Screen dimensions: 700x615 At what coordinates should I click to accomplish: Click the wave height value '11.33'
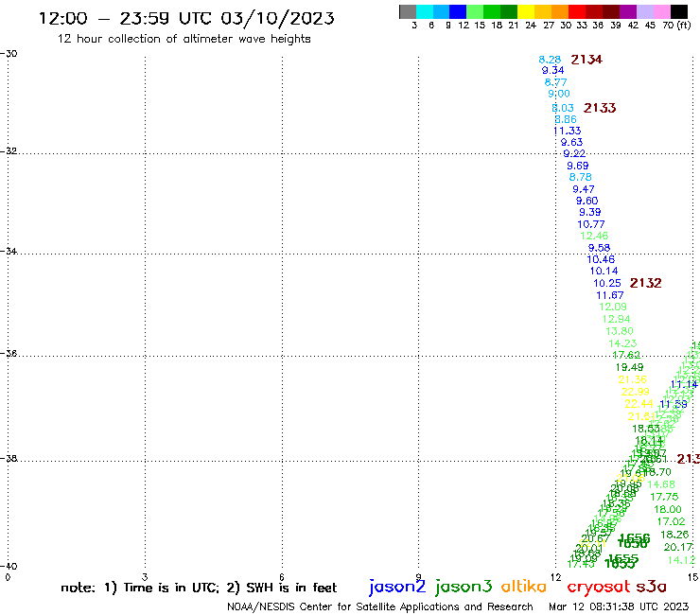567,131
